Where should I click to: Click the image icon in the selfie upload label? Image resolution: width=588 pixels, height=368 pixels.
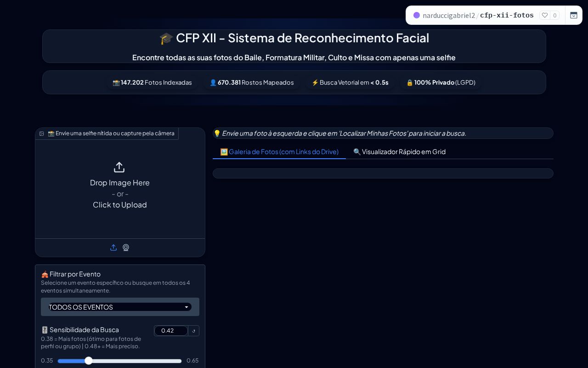42,133
